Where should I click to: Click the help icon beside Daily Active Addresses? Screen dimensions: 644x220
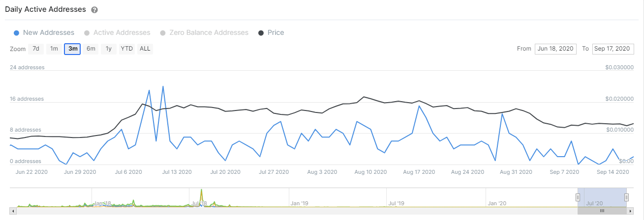[x=94, y=10]
